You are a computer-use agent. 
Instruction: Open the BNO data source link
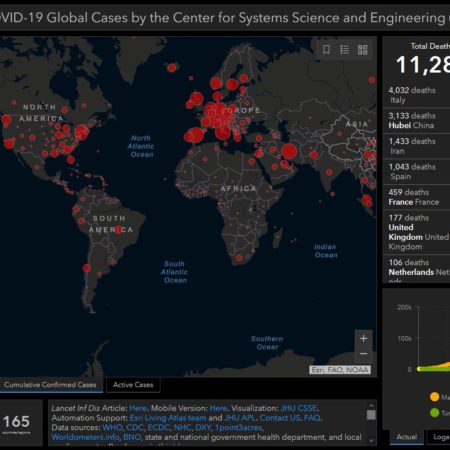[132, 437]
